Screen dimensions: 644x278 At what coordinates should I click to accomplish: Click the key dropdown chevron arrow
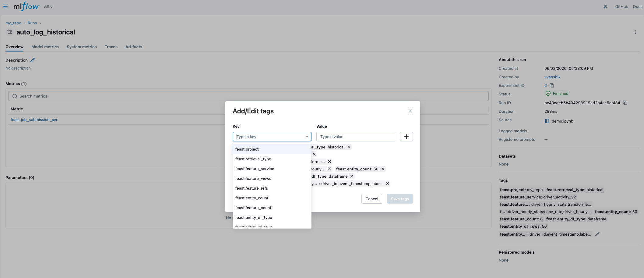pos(307,137)
